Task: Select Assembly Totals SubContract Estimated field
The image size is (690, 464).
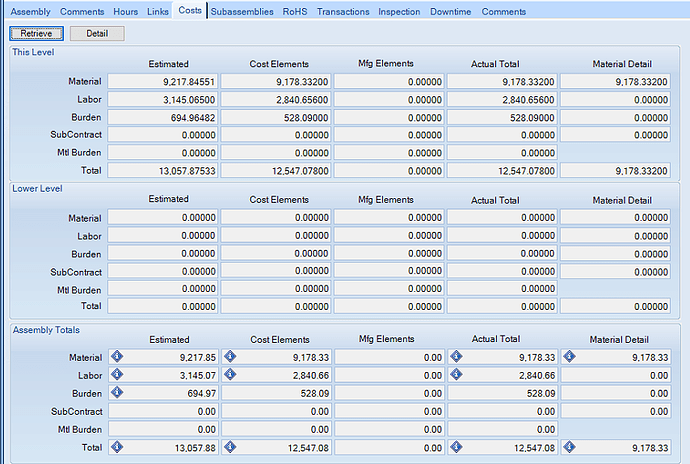Action: click(x=163, y=411)
